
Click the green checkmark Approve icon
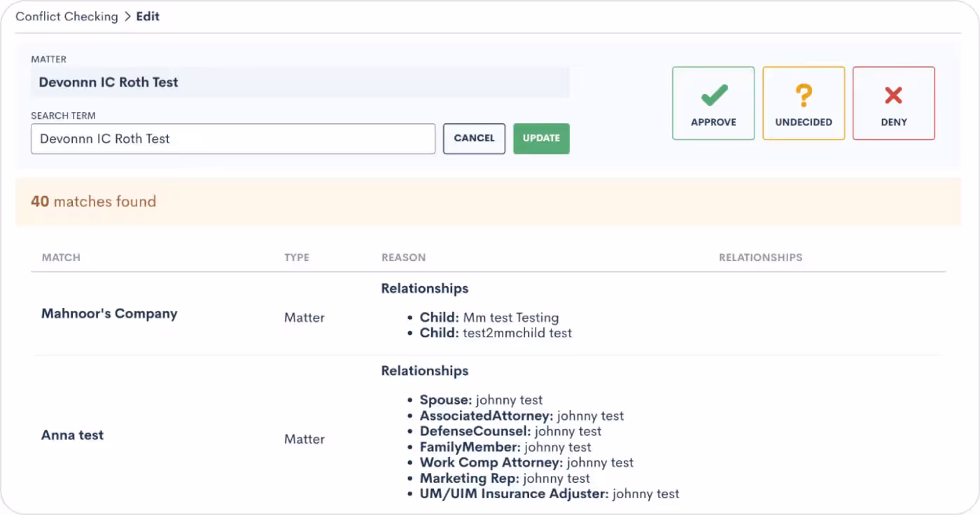(713, 95)
